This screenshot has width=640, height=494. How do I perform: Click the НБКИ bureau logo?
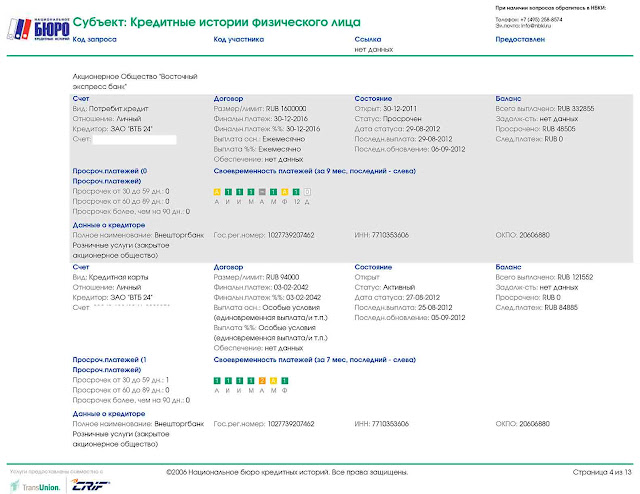tap(38, 29)
